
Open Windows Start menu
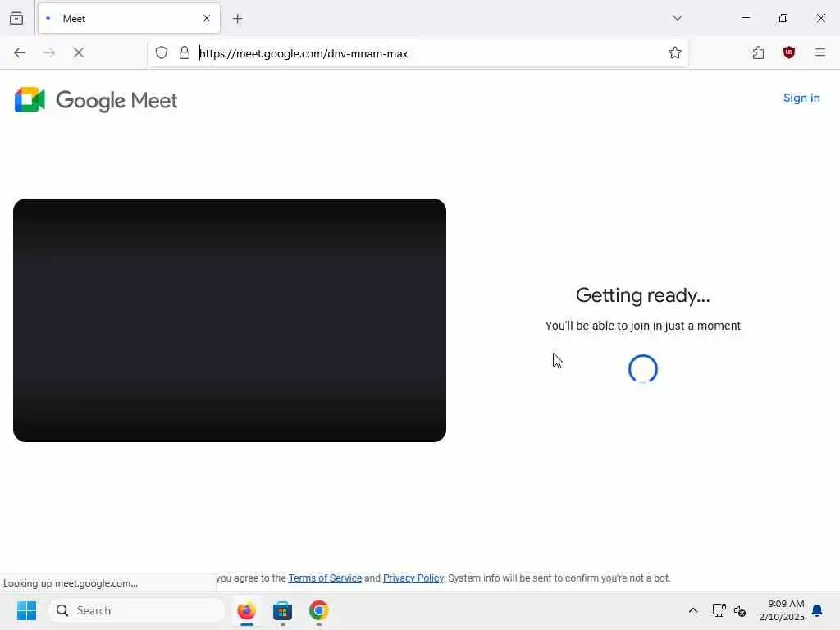[x=27, y=610]
